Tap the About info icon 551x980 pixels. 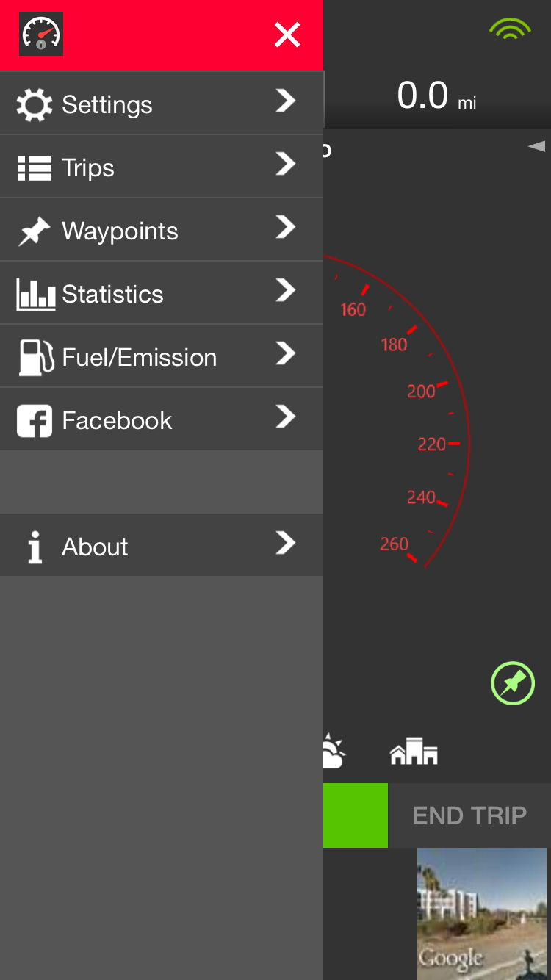[x=35, y=547]
